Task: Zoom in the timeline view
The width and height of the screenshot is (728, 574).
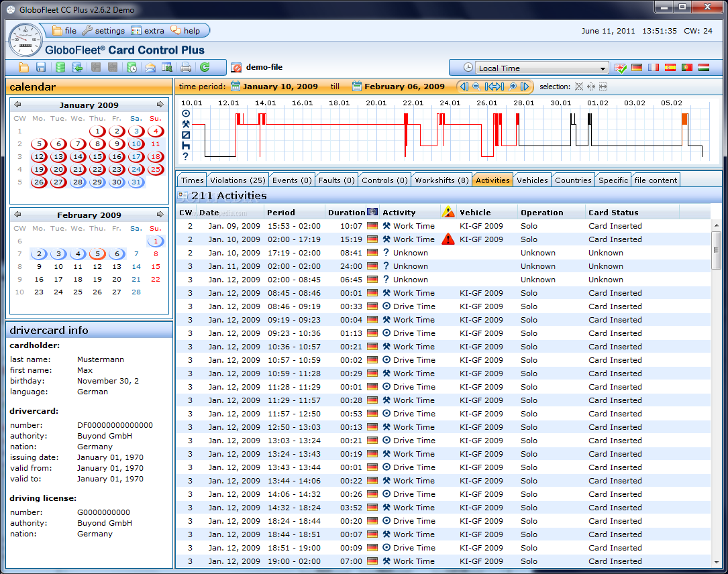Action: click(513, 87)
